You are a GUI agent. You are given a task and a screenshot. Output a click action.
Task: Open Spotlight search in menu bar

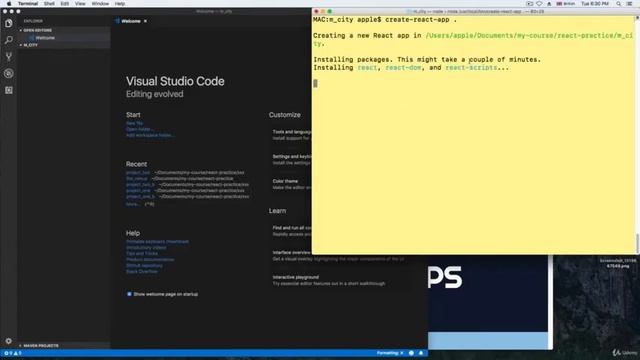coord(618,4)
